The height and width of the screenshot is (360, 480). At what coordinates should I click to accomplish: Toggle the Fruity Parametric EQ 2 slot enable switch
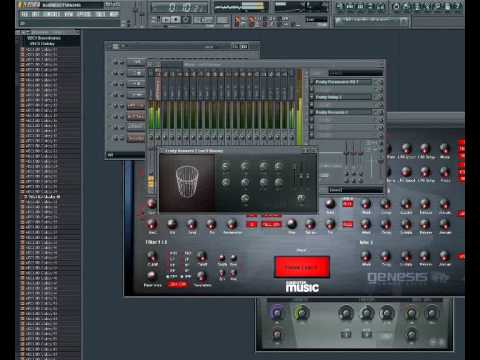click(312, 82)
